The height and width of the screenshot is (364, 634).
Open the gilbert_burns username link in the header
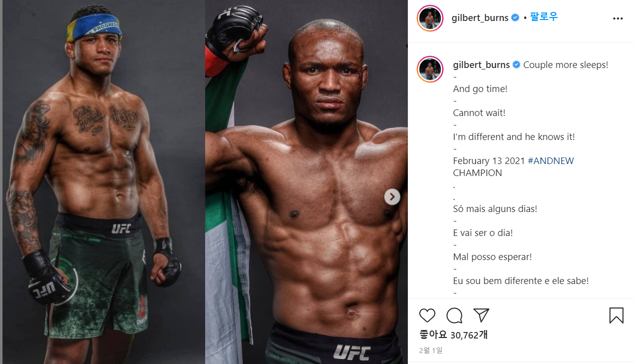480,18
